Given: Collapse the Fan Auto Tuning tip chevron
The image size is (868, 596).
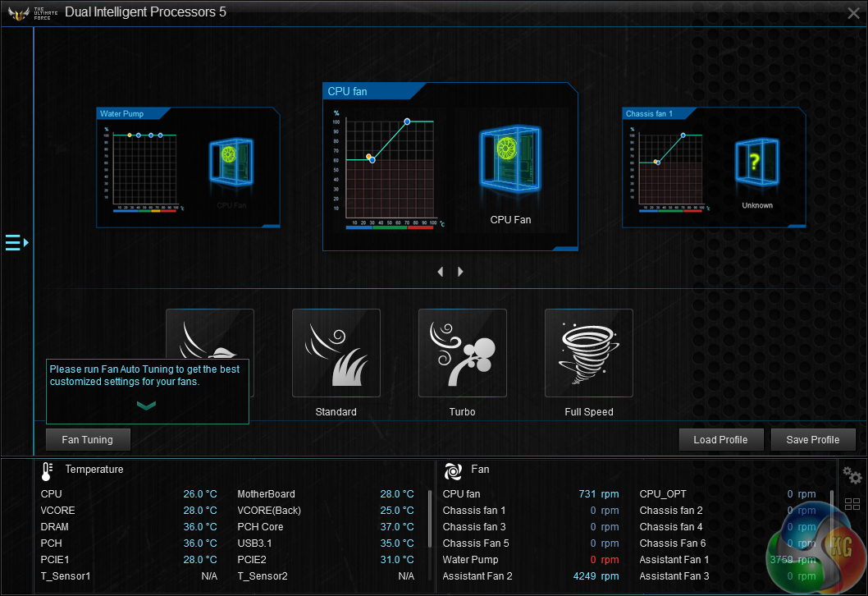Looking at the screenshot, I should click(146, 406).
